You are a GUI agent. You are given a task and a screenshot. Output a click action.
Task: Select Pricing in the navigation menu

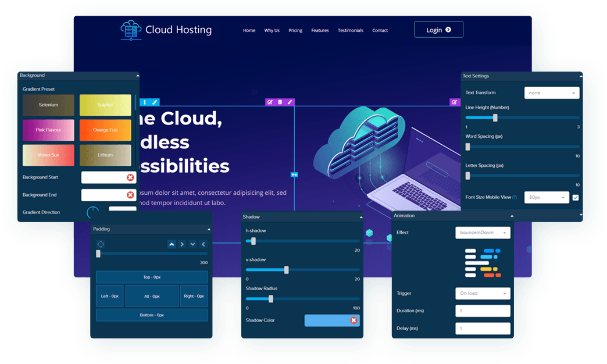click(x=295, y=30)
